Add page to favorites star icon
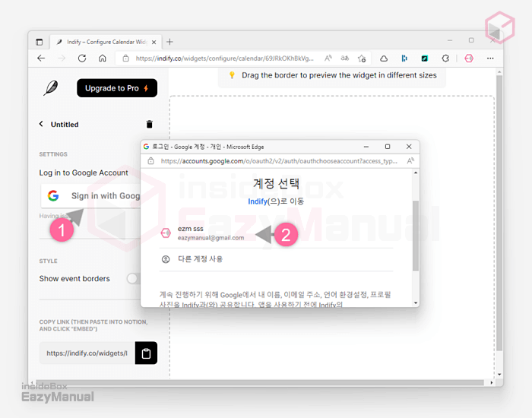The height and width of the screenshot is (418, 532). (362, 59)
